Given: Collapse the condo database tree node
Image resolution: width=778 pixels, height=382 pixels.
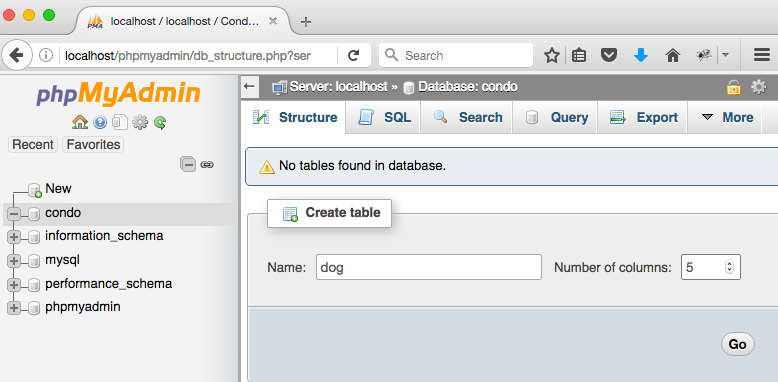Looking at the screenshot, I should pyautogui.click(x=14, y=214).
